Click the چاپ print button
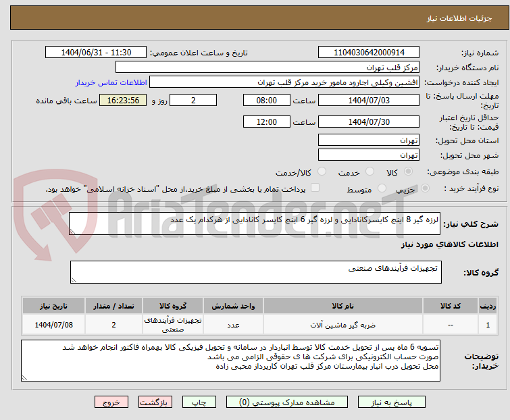 199,402
